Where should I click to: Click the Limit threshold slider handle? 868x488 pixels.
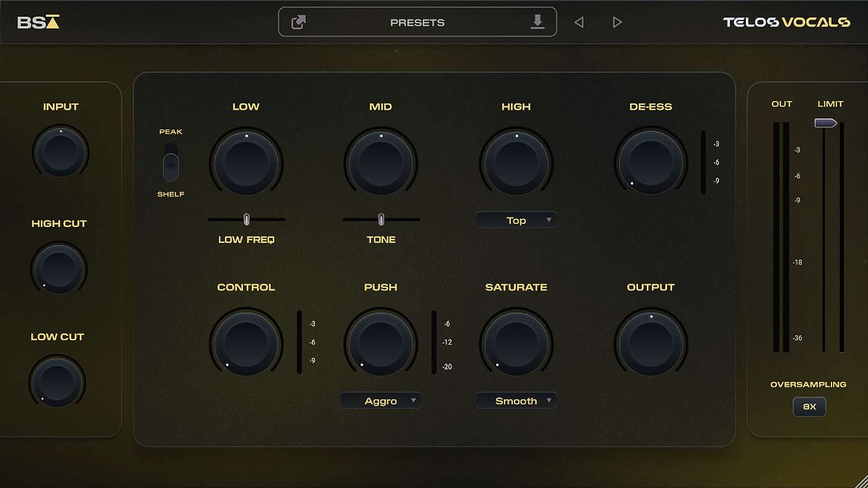click(825, 123)
